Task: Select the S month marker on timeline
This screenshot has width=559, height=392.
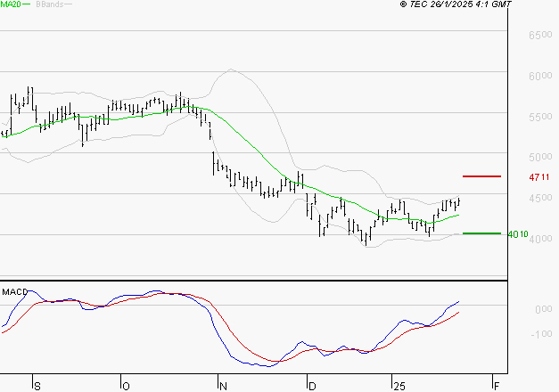Action: point(37,386)
